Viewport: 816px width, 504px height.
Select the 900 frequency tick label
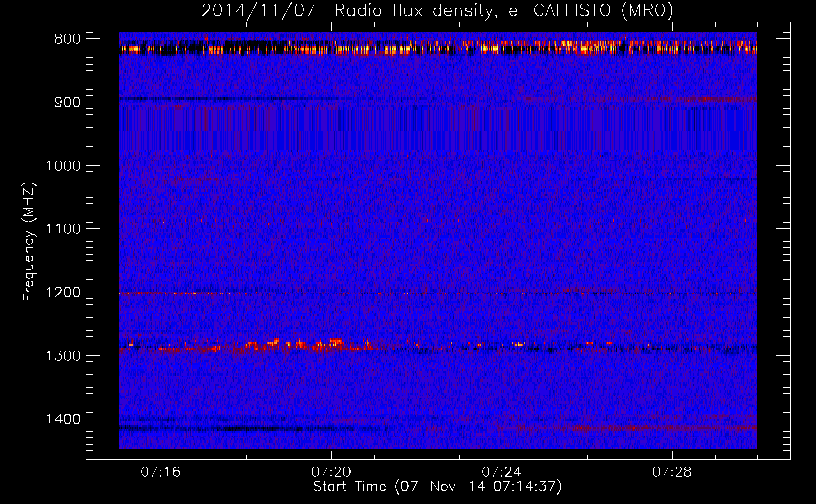click(x=67, y=102)
